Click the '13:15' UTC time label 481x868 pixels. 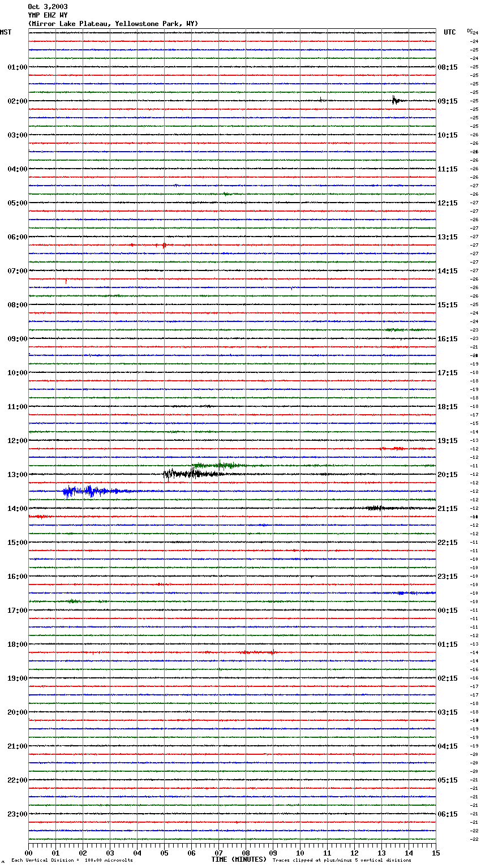tap(448, 237)
